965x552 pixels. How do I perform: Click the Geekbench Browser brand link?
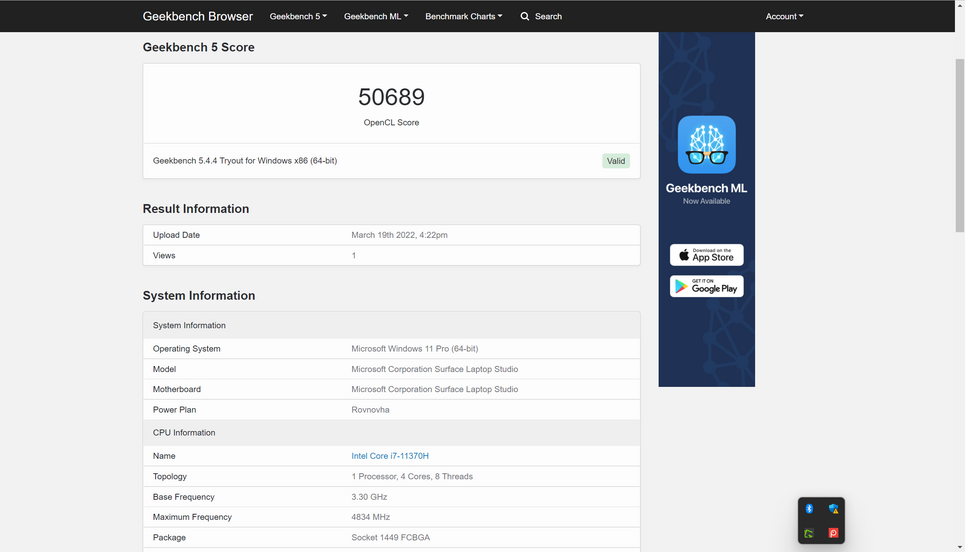tap(198, 16)
